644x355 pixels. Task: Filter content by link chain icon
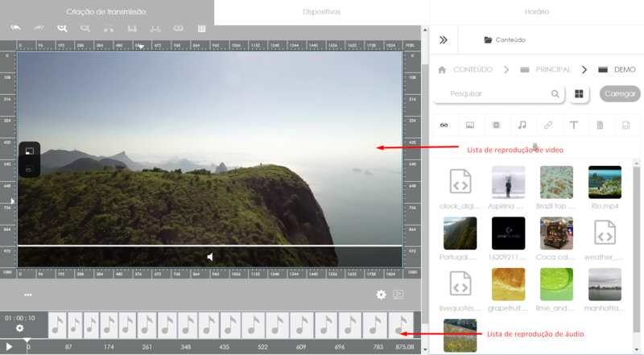[x=548, y=125]
